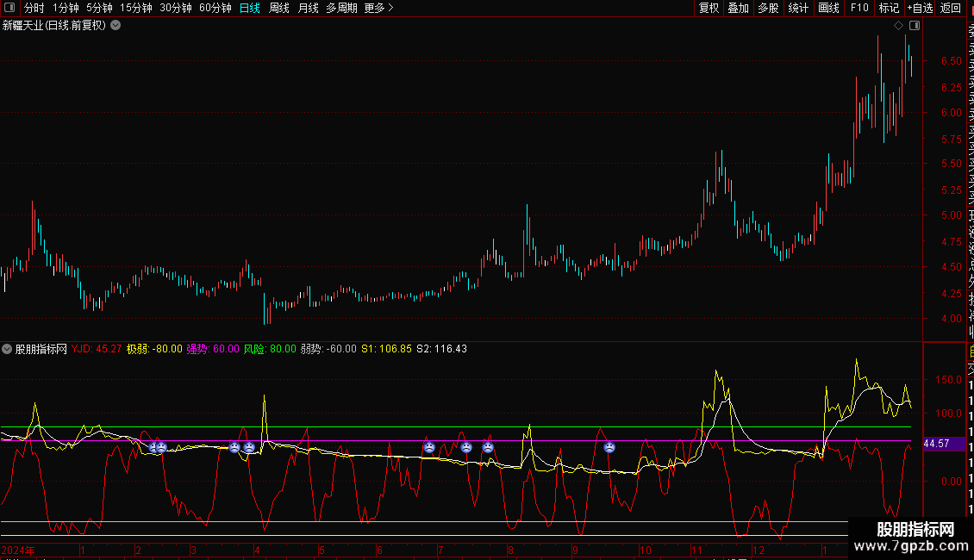The height and width of the screenshot is (560, 974).
Task: Toggle the side panel icon above chart
Action: coord(915,26)
